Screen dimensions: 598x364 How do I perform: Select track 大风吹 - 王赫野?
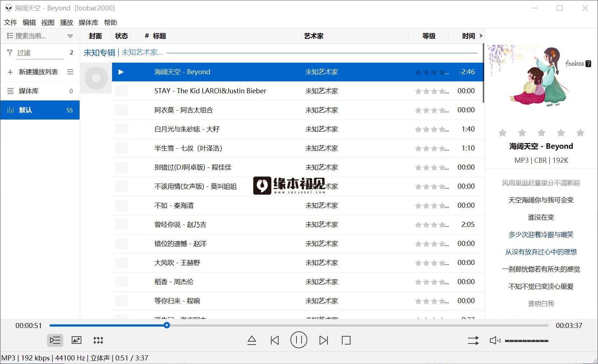coord(298,263)
